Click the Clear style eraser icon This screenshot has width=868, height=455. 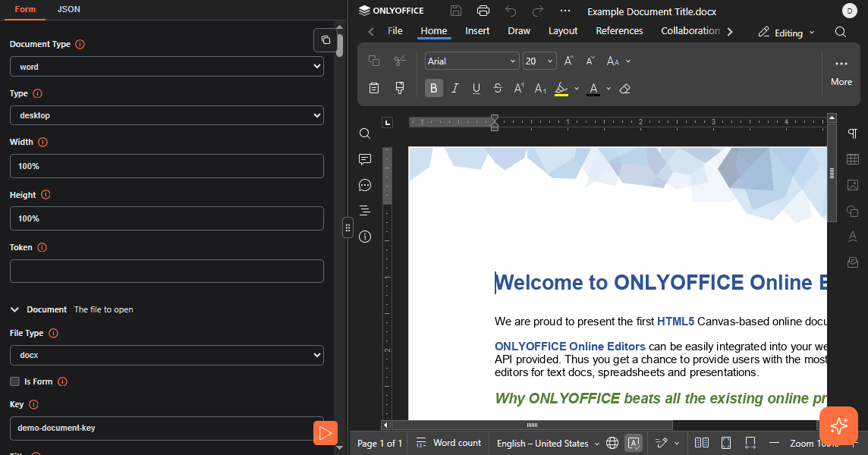(x=624, y=88)
